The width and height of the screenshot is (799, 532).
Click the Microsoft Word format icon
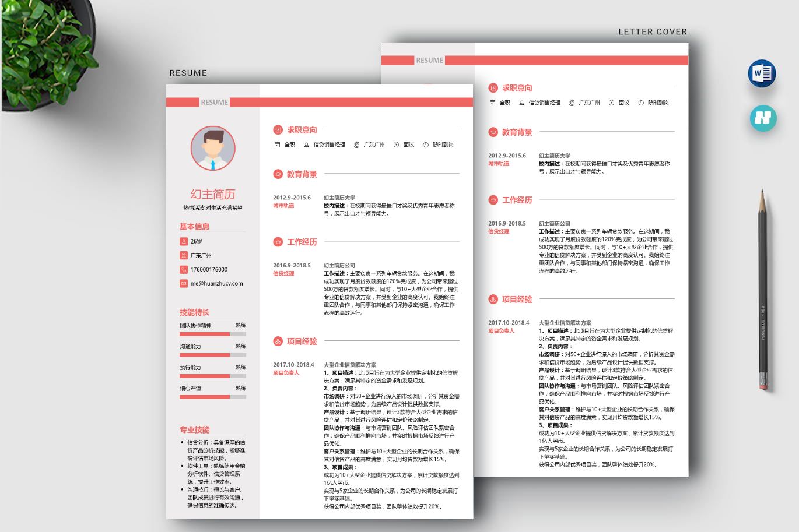pyautogui.click(x=762, y=73)
